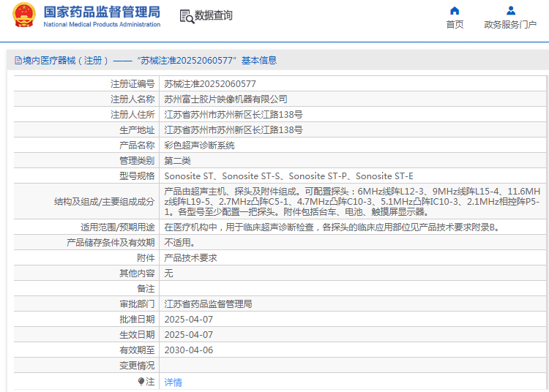Click the 生效日期 value 2025-04-07
The width and height of the screenshot is (549, 392).
click(189, 335)
